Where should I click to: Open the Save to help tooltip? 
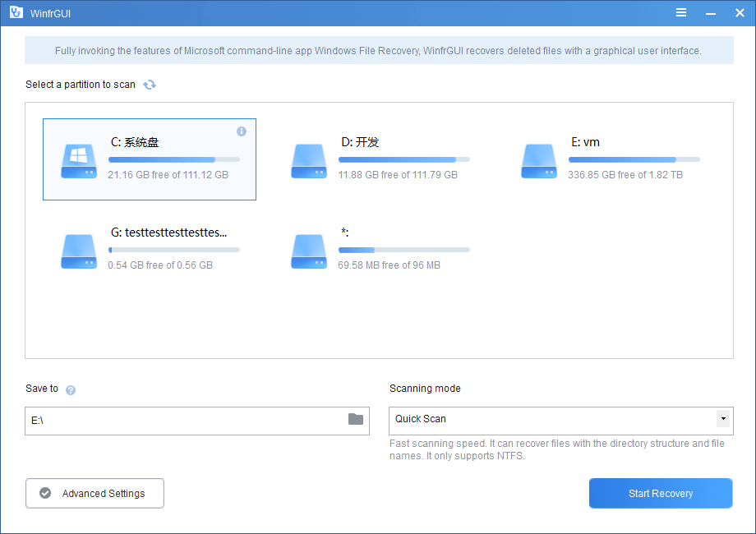click(70, 389)
